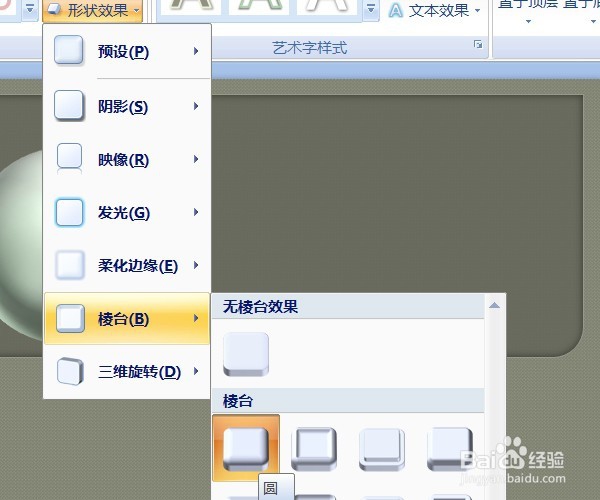Open the 文本效果 dropdown

point(435,11)
